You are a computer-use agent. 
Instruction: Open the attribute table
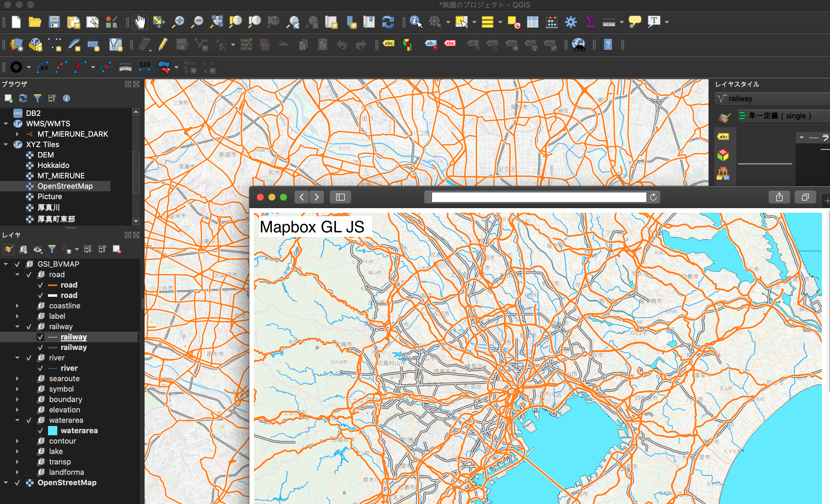click(x=533, y=22)
